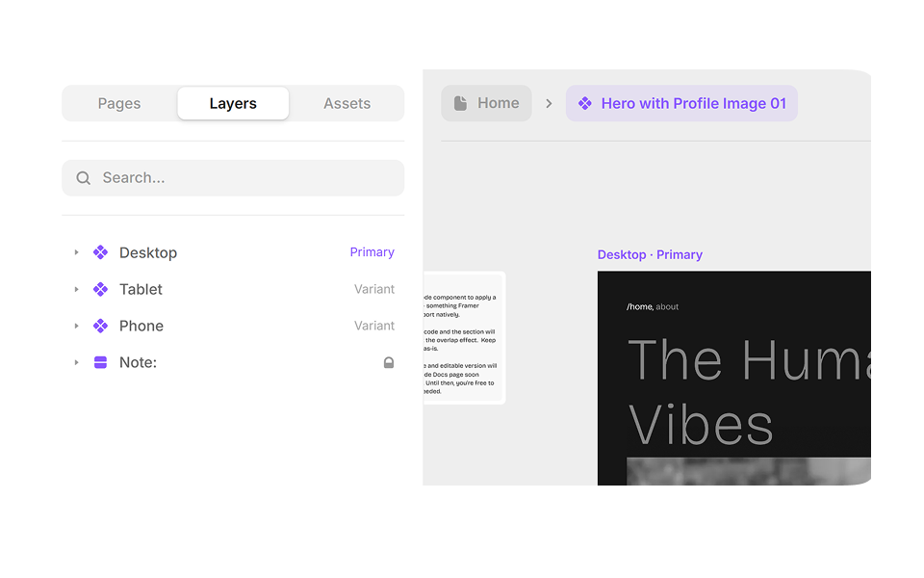Open Hero with Profile Image 01 breadcrumb
This screenshot has width=924, height=578.
[x=681, y=103]
